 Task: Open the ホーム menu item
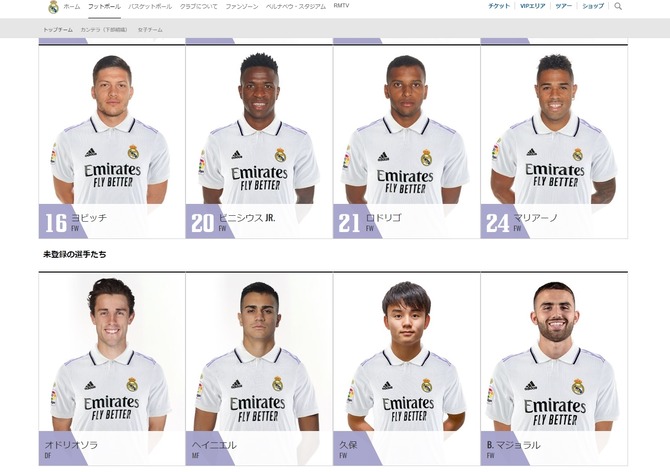pos(71,6)
